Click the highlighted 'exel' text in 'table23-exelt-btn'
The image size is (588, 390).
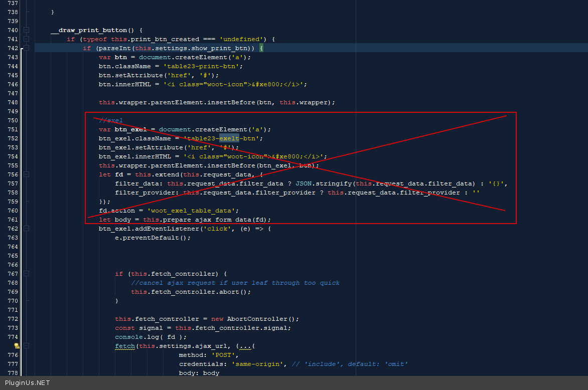coord(229,138)
